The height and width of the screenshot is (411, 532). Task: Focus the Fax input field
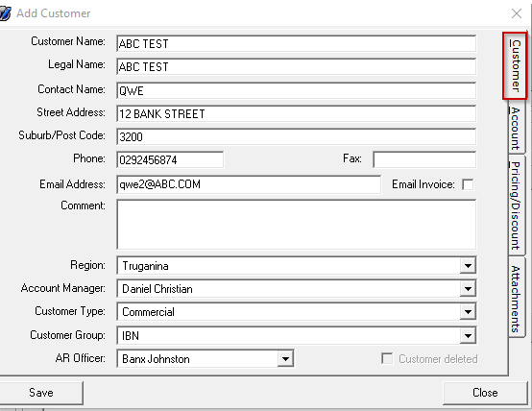pos(424,159)
